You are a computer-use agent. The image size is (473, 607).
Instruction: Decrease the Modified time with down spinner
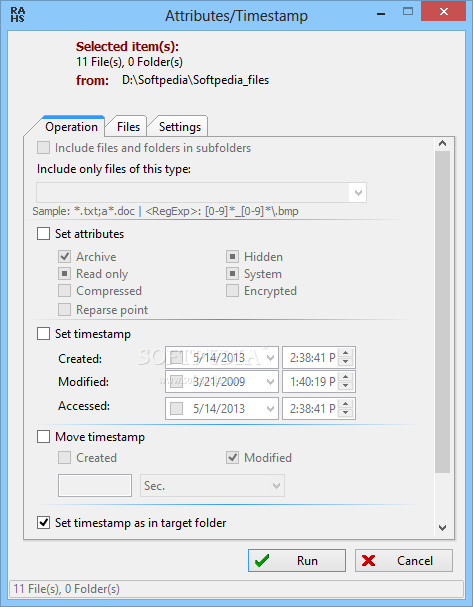345,386
